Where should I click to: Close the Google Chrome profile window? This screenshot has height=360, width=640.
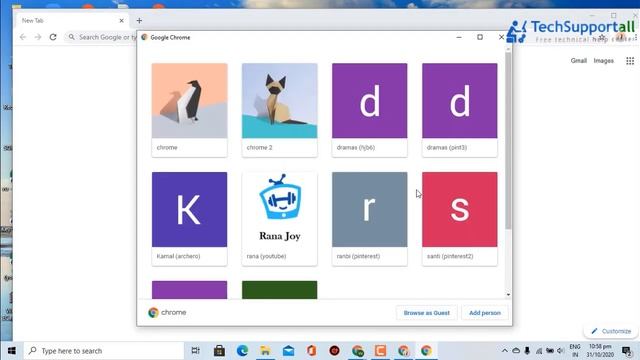click(x=501, y=37)
